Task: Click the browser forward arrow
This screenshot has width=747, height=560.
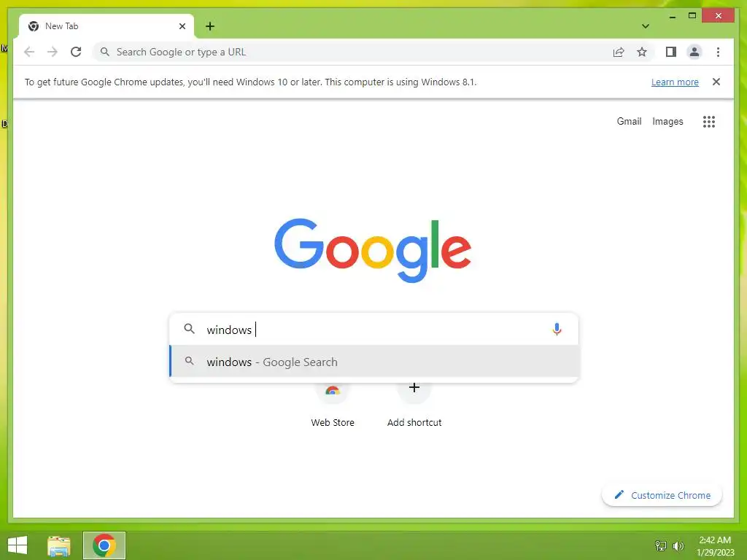Action: pos(53,52)
